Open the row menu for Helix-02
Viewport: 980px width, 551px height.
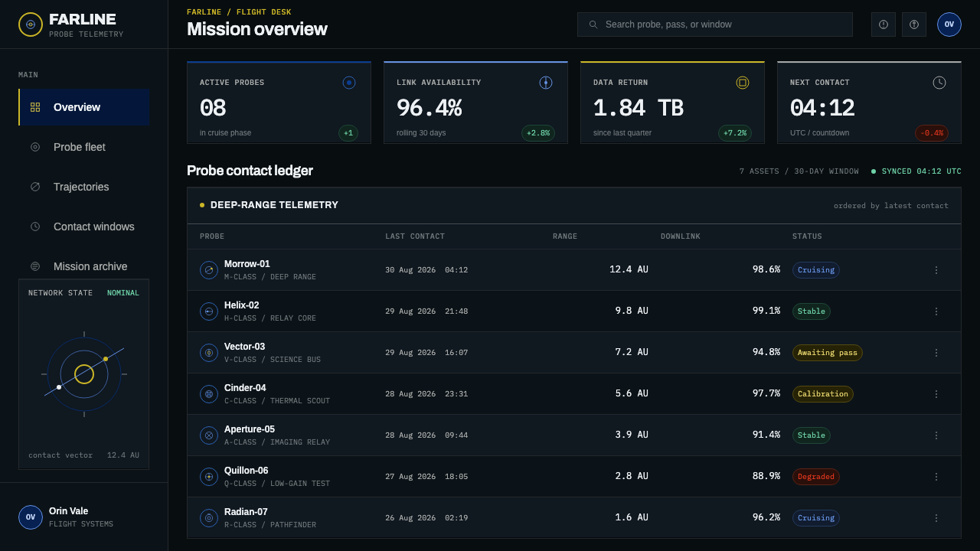936,311
